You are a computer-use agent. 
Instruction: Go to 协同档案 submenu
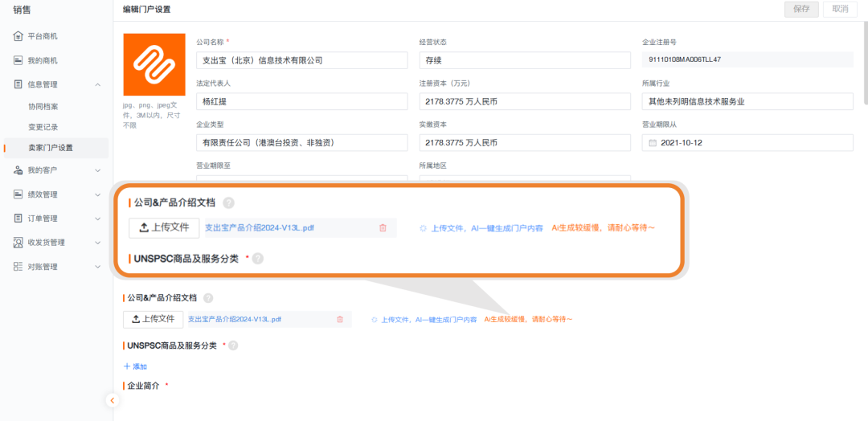click(43, 106)
